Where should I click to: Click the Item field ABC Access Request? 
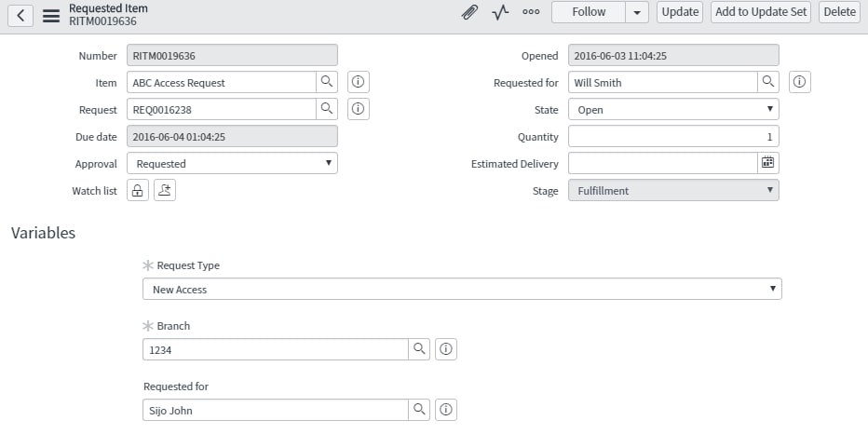click(x=222, y=82)
